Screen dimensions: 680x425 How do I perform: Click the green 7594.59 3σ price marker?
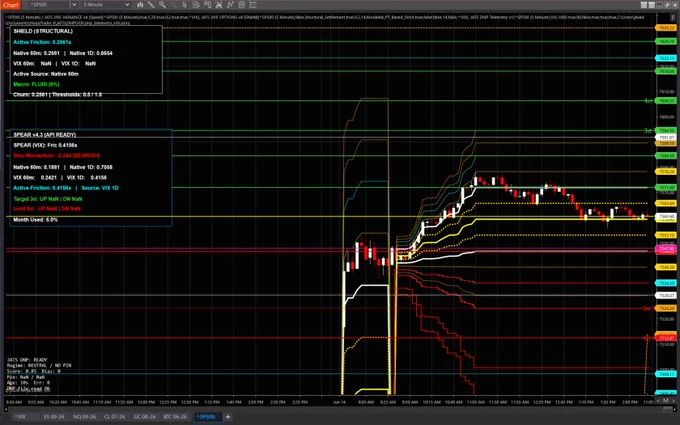pyautogui.click(x=666, y=131)
